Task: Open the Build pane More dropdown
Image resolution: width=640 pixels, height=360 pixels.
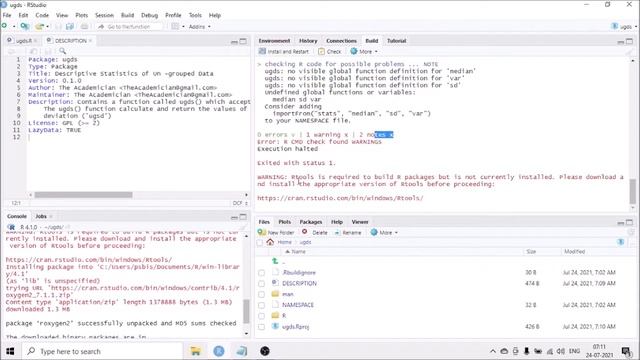Action: [x=364, y=51]
